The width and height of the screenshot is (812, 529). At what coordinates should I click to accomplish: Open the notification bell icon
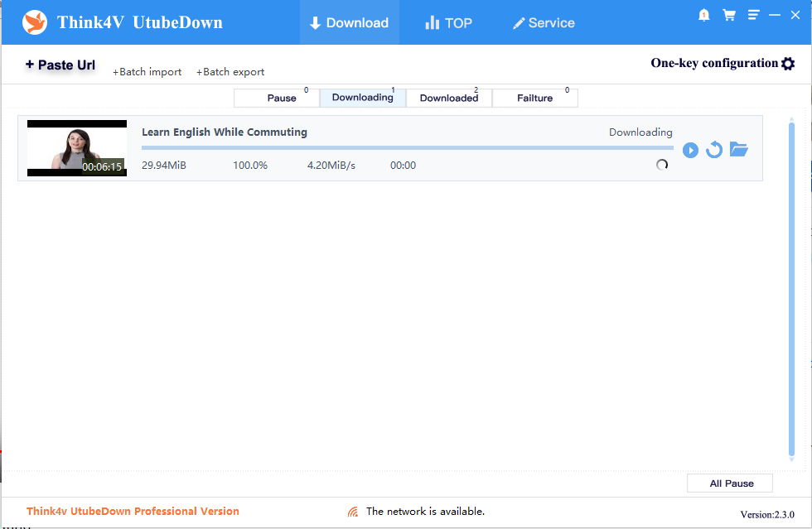click(703, 15)
